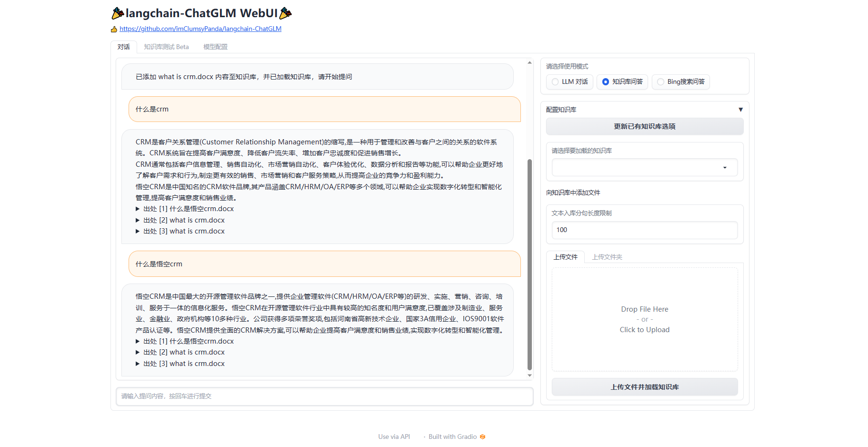The image size is (868, 447).
Task: Open the 模型配置 tab
Action: coord(215,47)
